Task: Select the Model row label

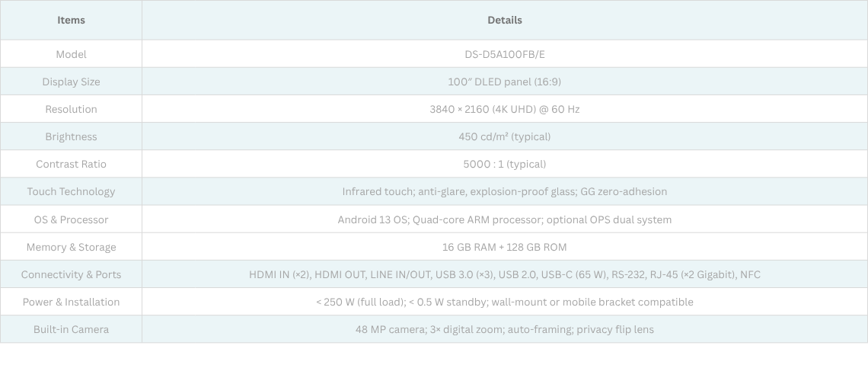Action: pos(71,54)
